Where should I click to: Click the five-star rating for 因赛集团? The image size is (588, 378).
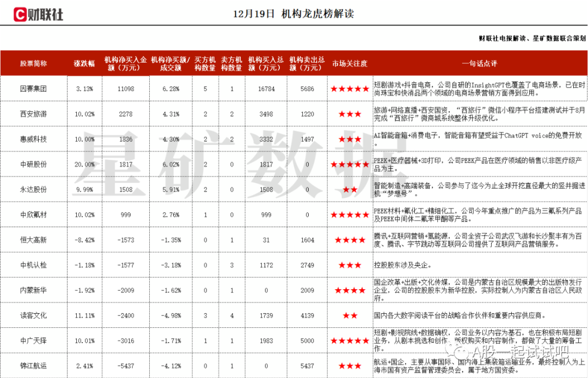pos(350,89)
